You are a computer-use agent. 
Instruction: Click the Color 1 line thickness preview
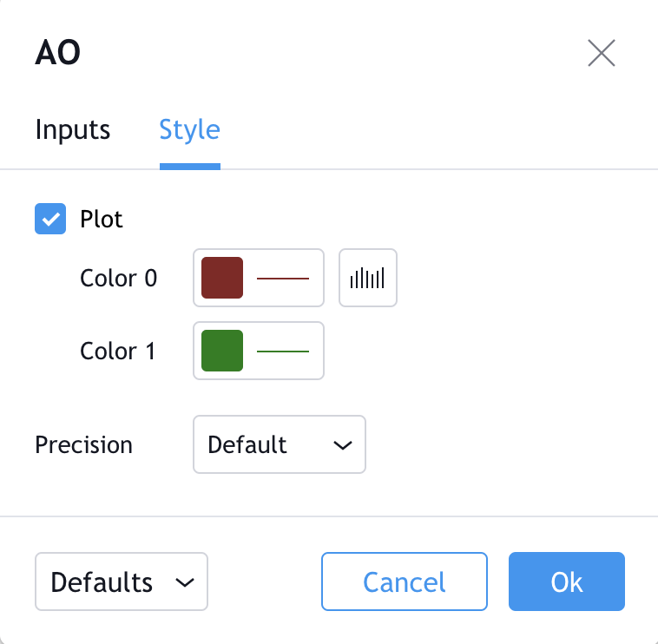283,352
